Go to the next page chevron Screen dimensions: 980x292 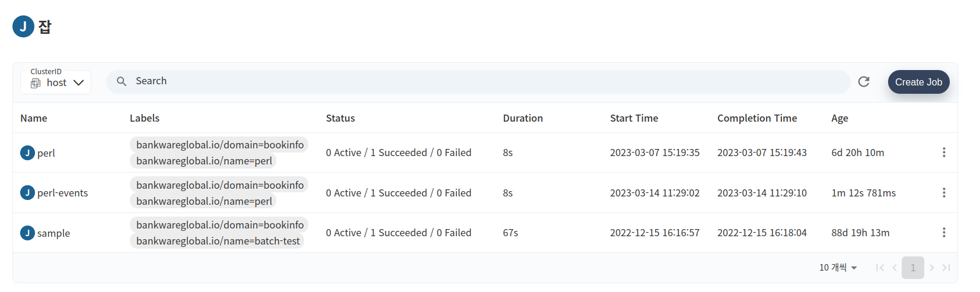(931, 268)
